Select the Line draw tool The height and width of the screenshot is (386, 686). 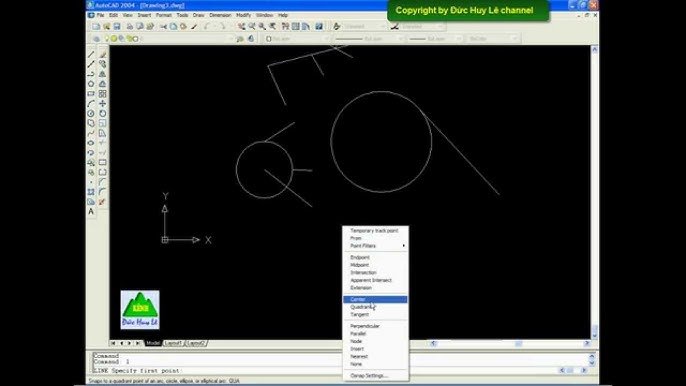[x=91, y=55]
